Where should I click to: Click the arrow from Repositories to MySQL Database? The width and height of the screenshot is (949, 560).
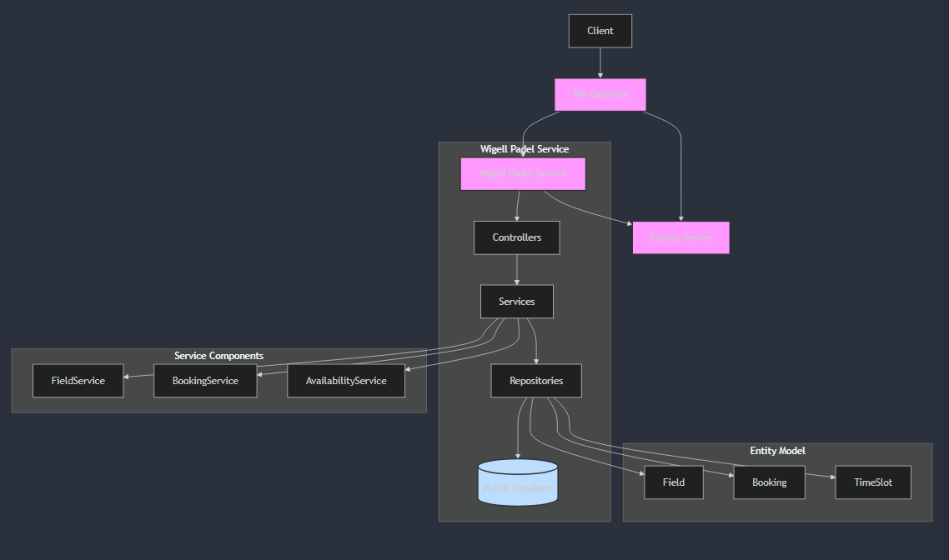(519, 429)
